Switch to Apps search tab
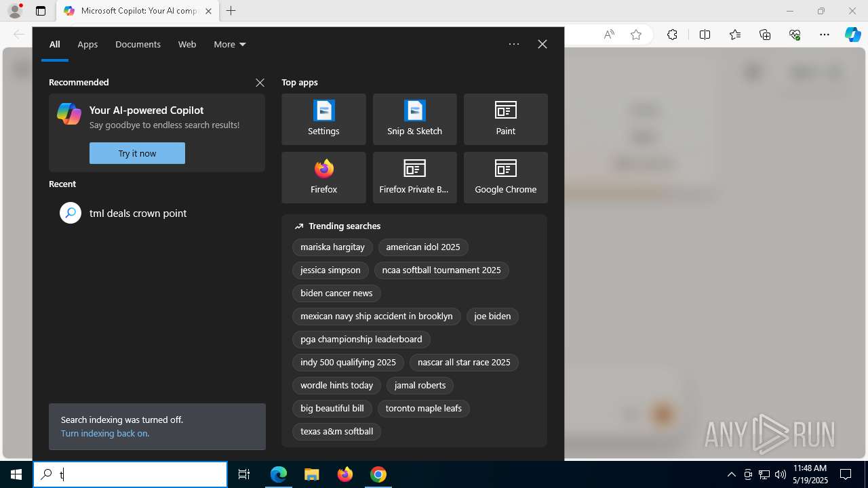 coord(87,45)
